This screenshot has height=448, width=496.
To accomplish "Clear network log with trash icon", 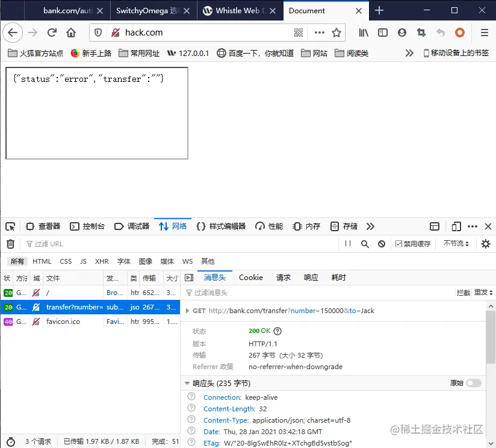I will click(10, 244).
